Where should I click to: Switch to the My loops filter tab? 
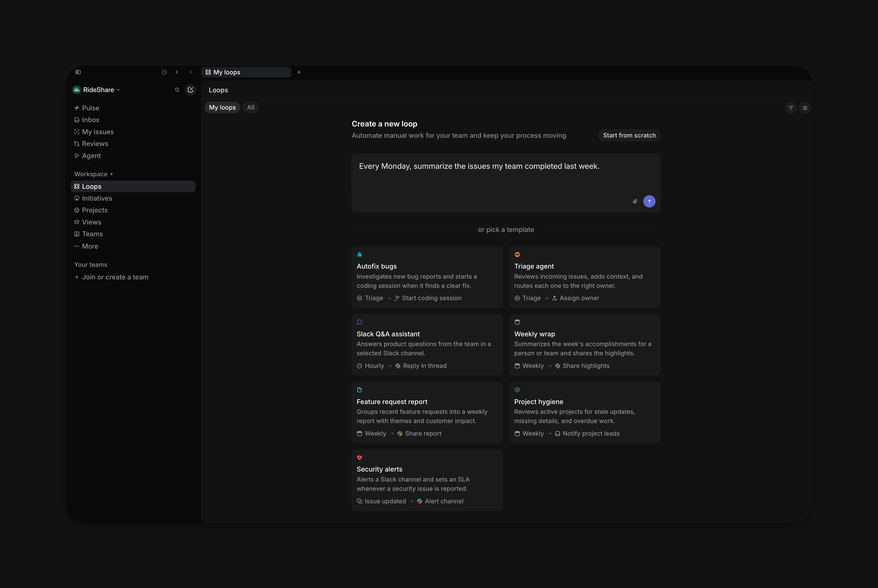(x=222, y=108)
